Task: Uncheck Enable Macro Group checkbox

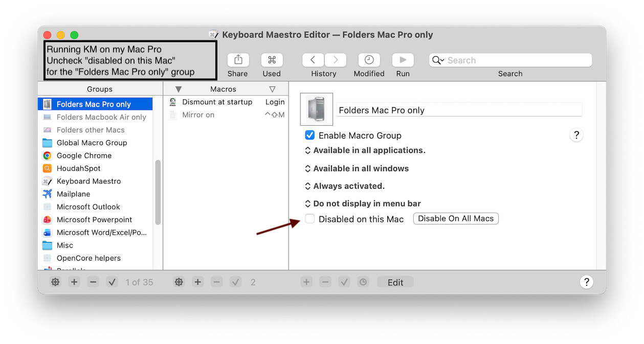Action: [309, 135]
